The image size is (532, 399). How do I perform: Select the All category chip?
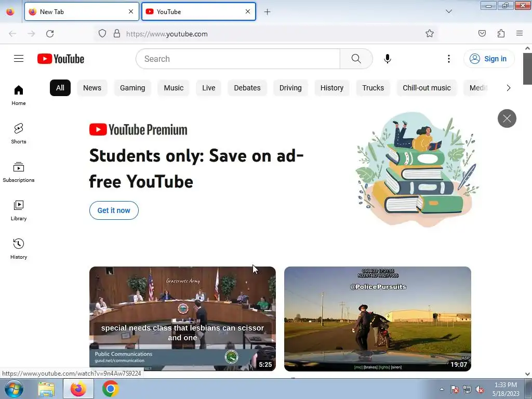point(60,88)
